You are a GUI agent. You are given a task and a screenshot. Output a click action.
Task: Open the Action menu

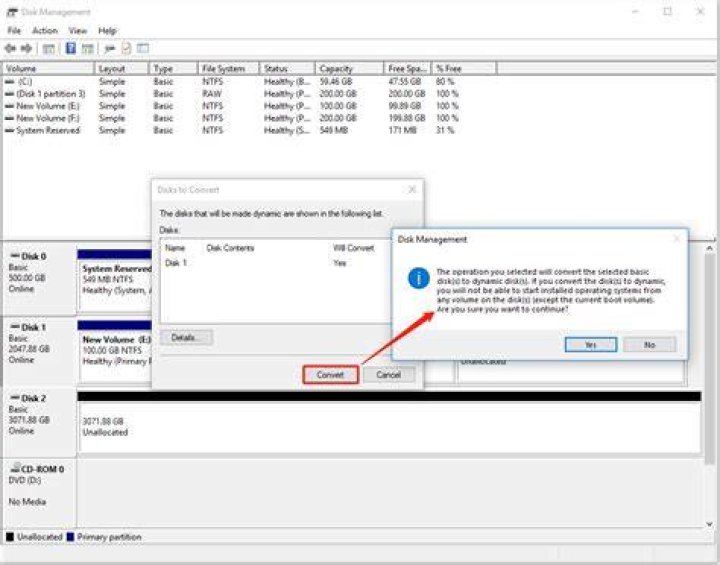[45, 31]
